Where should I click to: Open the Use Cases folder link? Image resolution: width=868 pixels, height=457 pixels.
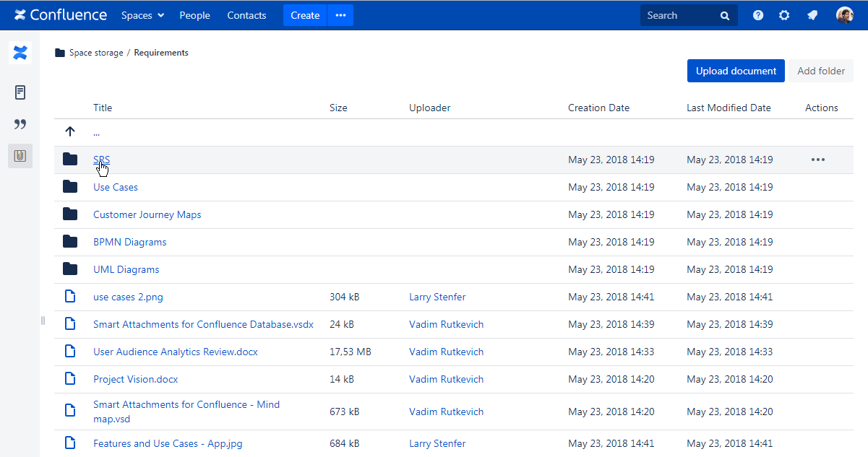[x=115, y=186]
